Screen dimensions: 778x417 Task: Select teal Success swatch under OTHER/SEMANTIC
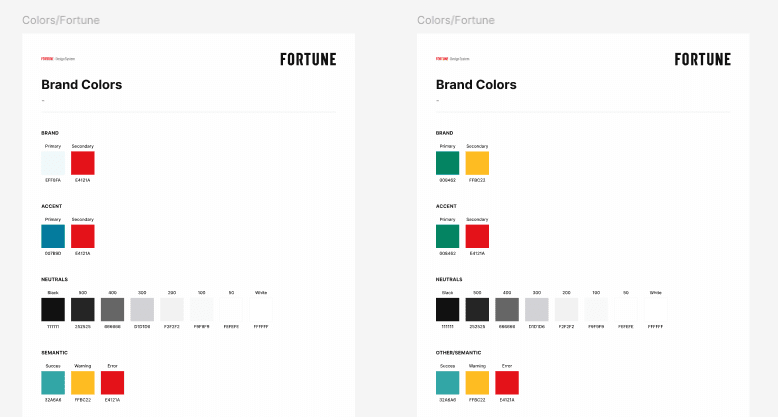coord(448,383)
